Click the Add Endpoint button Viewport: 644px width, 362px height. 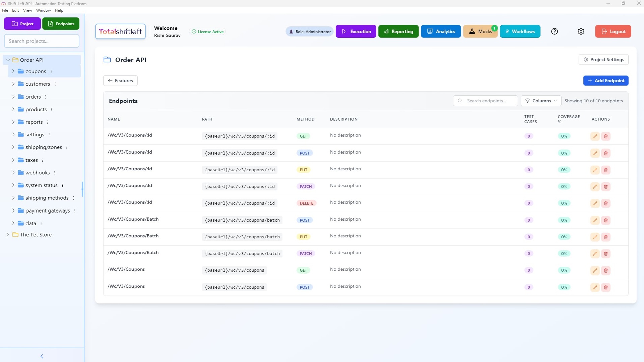point(606,80)
